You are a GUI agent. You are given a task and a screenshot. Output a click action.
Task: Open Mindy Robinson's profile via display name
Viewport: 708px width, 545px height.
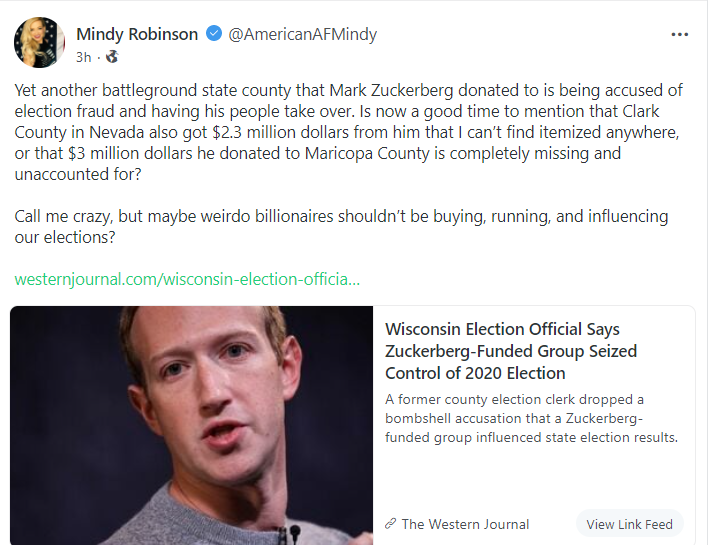[x=138, y=34]
